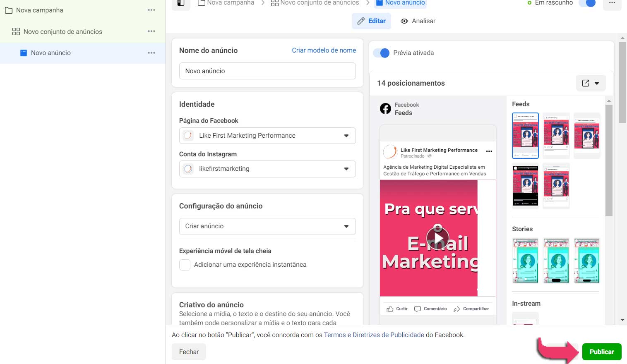Open the top-right more options menu
Viewport: 627px width, 364px height.
pyautogui.click(x=612, y=3)
